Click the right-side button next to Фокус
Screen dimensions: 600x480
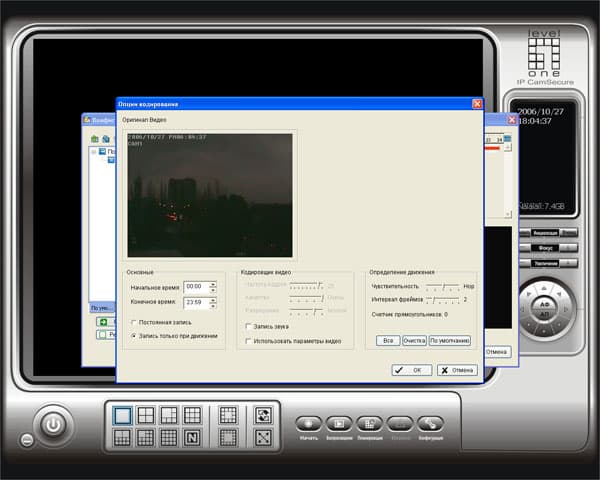point(568,248)
